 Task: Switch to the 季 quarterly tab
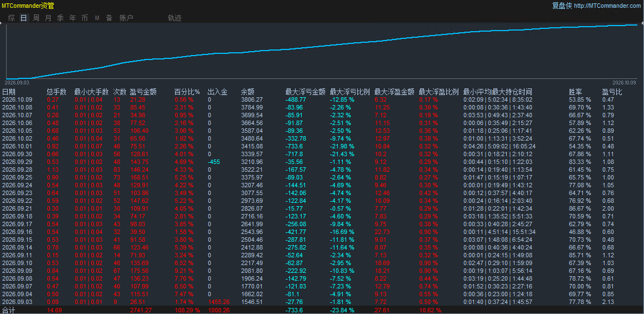point(61,18)
